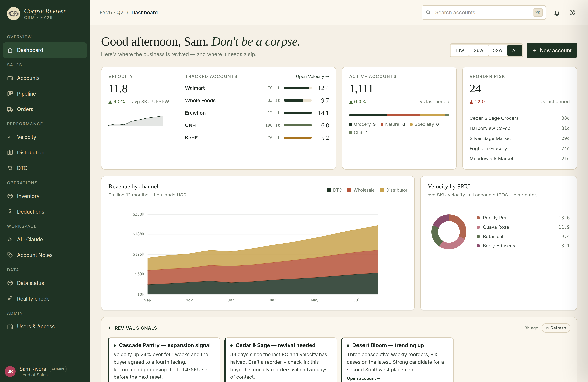Click the Whole Foods tracked account row
Screen dimensions: 588x382
257,101
